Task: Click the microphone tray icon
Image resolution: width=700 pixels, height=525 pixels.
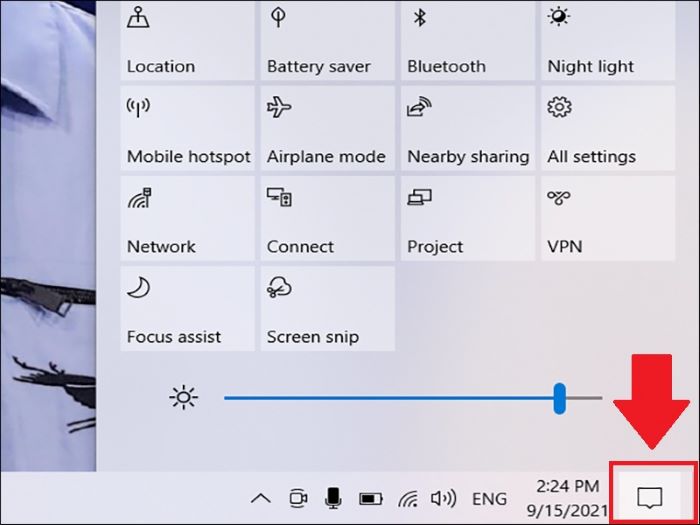Action: [x=333, y=498]
